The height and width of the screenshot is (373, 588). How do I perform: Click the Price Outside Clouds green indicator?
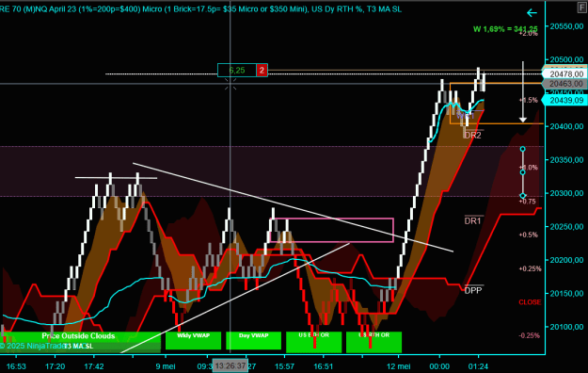[x=78, y=336]
